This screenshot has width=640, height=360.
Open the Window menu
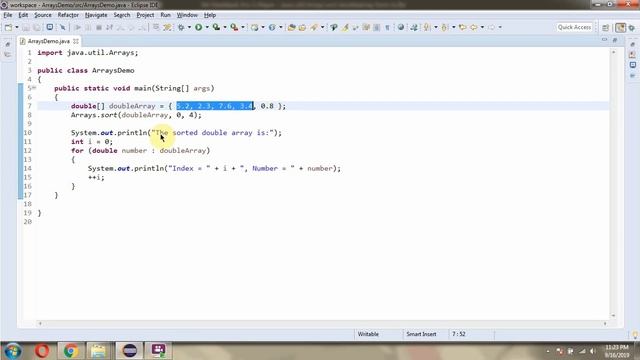pyautogui.click(x=187, y=15)
